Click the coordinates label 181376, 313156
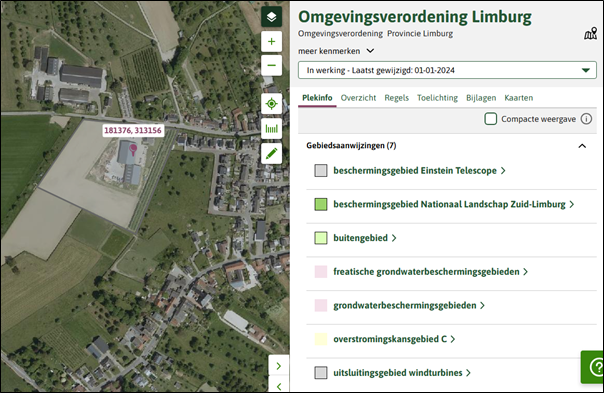The image size is (604, 393). coord(133,131)
